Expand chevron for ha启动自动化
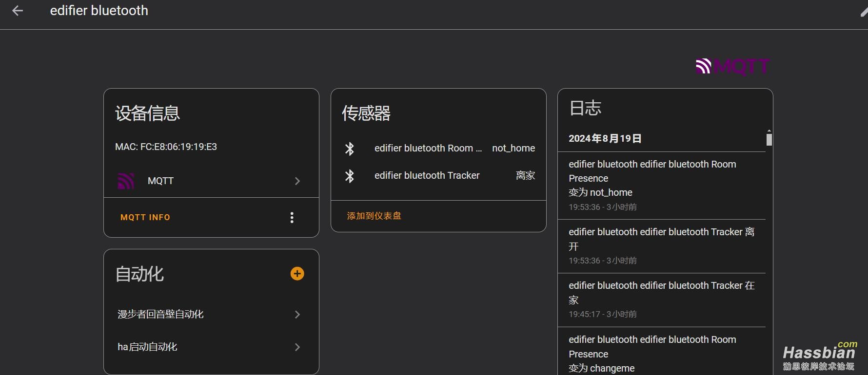868x375 pixels. (x=297, y=347)
